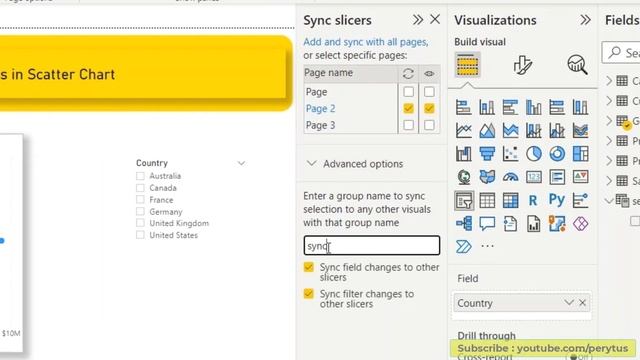The image size is (640, 360).
Task: Check United States in Country slicer
Action: tap(140, 235)
